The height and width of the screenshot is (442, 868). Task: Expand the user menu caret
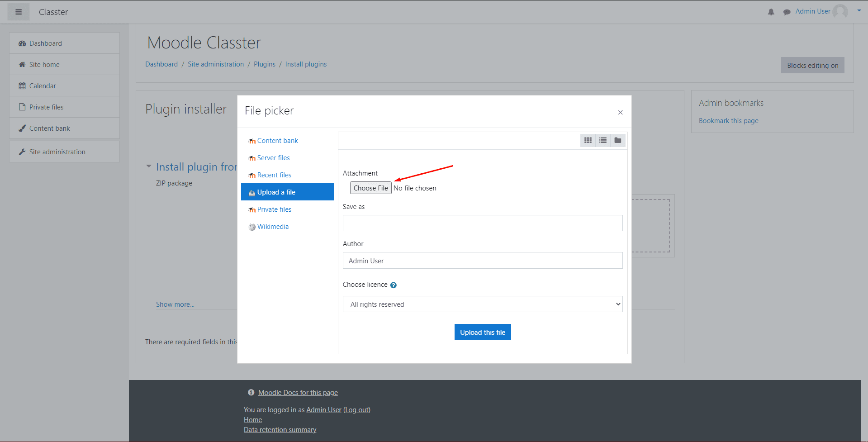point(859,10)
